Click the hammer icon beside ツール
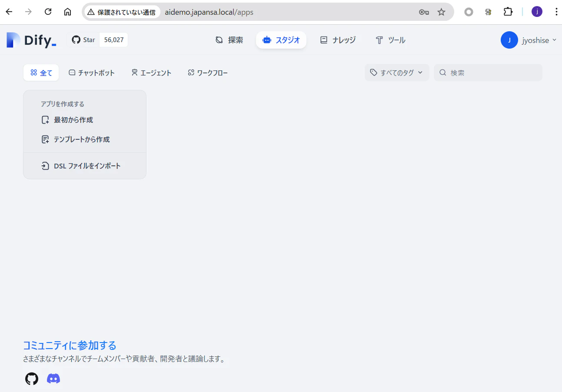The height and width of the screenshot is (392, 562). (x=379, y=40)
